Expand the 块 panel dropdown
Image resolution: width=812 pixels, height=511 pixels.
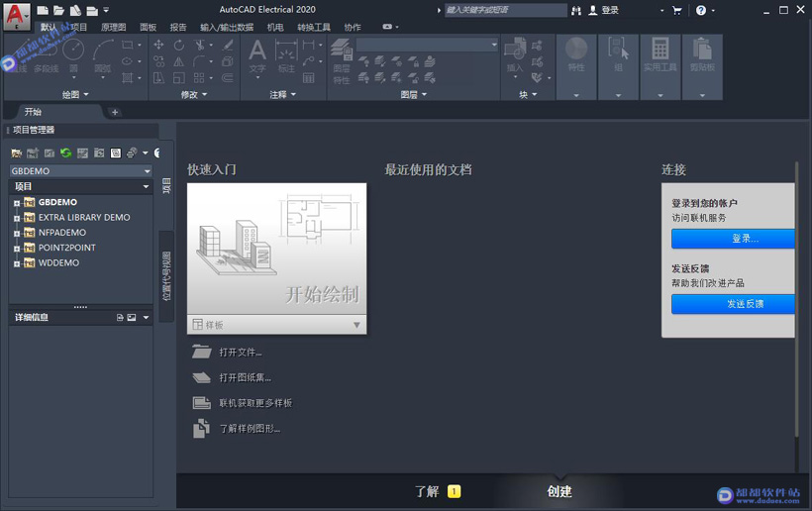[x=528, y=94]
